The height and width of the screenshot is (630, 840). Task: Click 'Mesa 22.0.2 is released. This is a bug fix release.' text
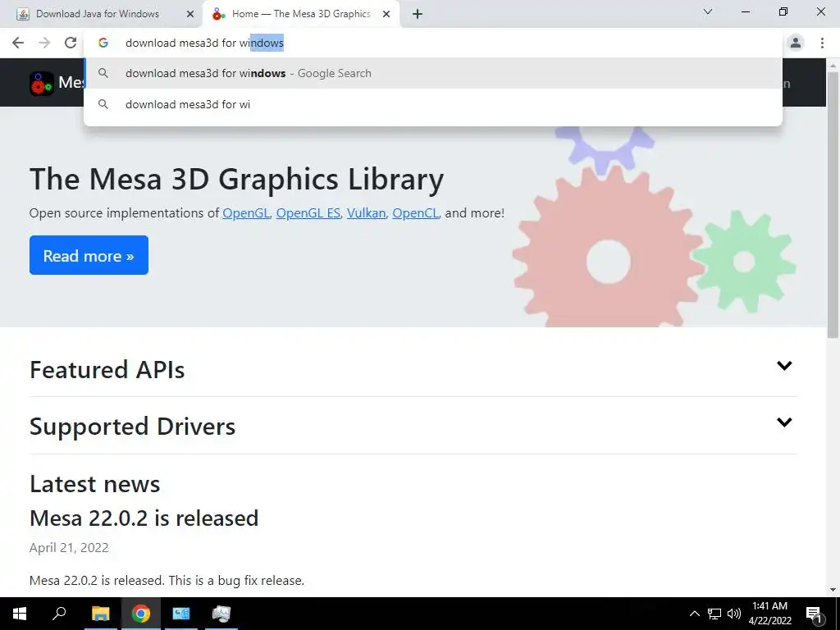tap(167, 580)
